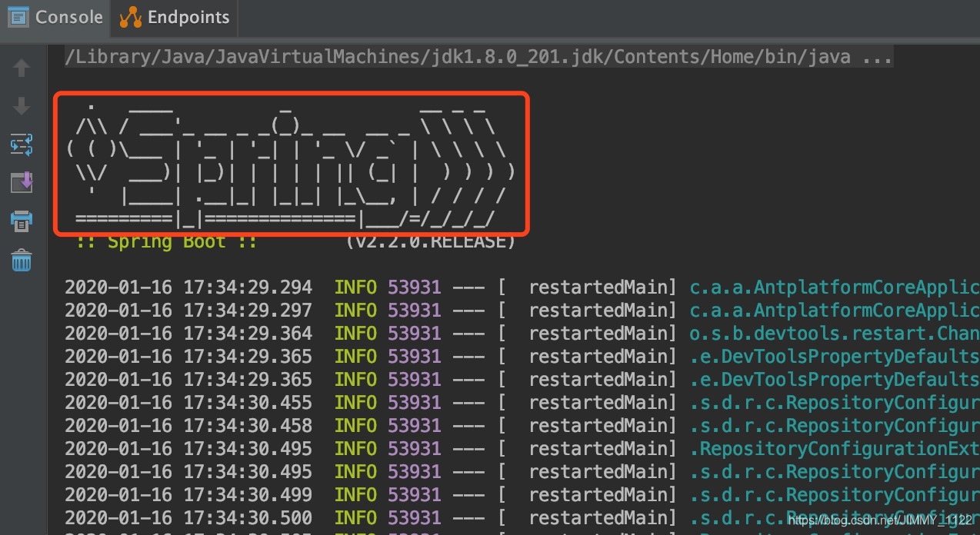Select log line timestamped 17:34:30.458
This screenshot has height=535, width=980.
pyautogui.click(x=522, y=426)
